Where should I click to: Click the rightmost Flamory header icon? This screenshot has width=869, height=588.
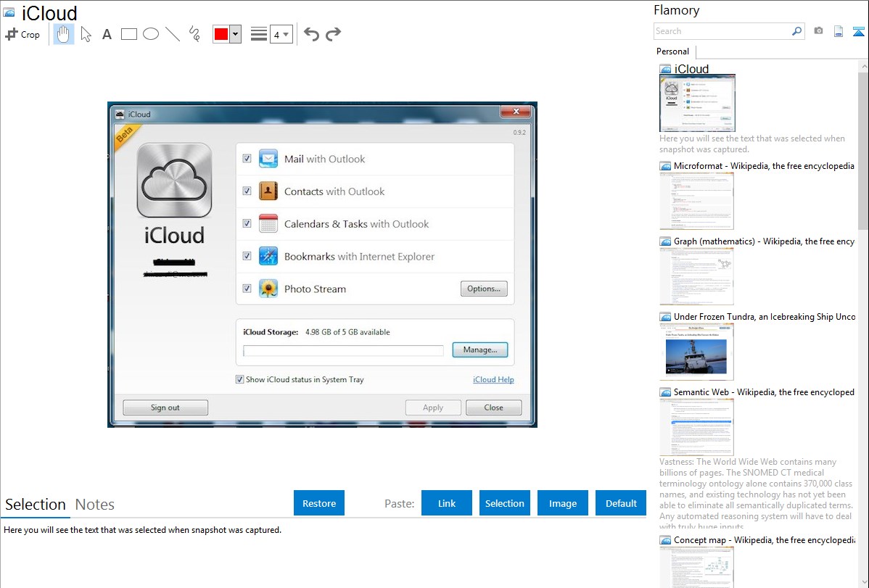[x=858, y=32]
